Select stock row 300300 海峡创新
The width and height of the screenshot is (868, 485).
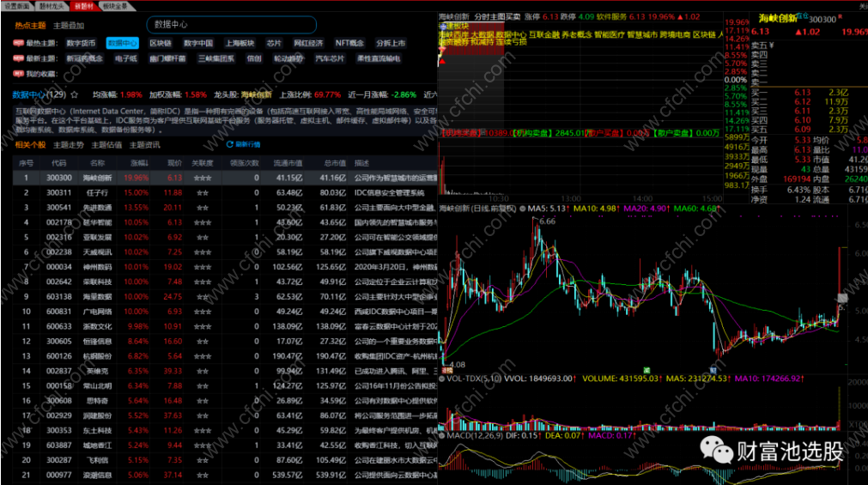pyautogui.click(x=225, y=178)
